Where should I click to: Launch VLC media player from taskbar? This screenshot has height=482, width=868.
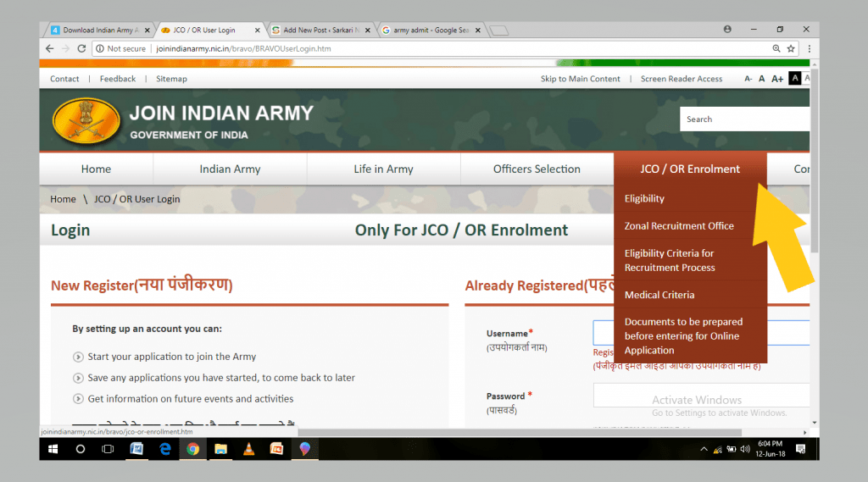point(248,449)
